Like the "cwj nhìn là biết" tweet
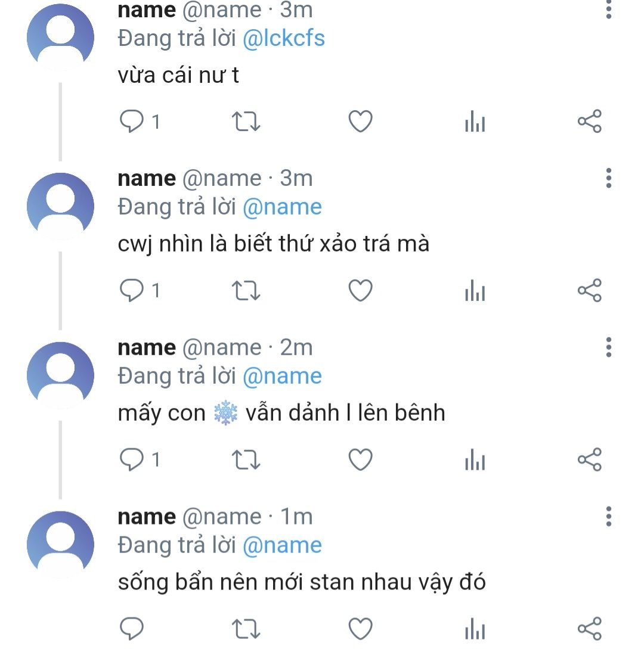 pyautogui.click(x=360, y=291)
